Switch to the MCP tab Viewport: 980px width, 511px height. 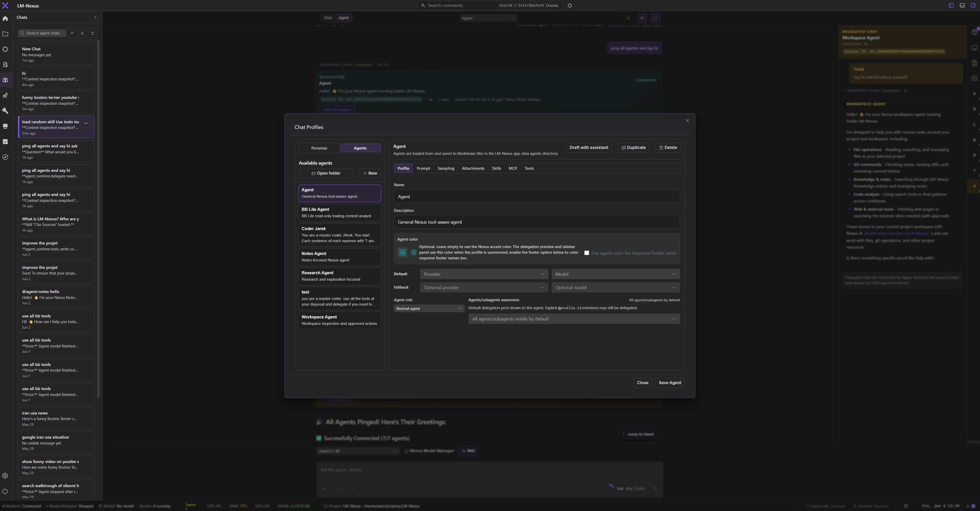[512, 168]
